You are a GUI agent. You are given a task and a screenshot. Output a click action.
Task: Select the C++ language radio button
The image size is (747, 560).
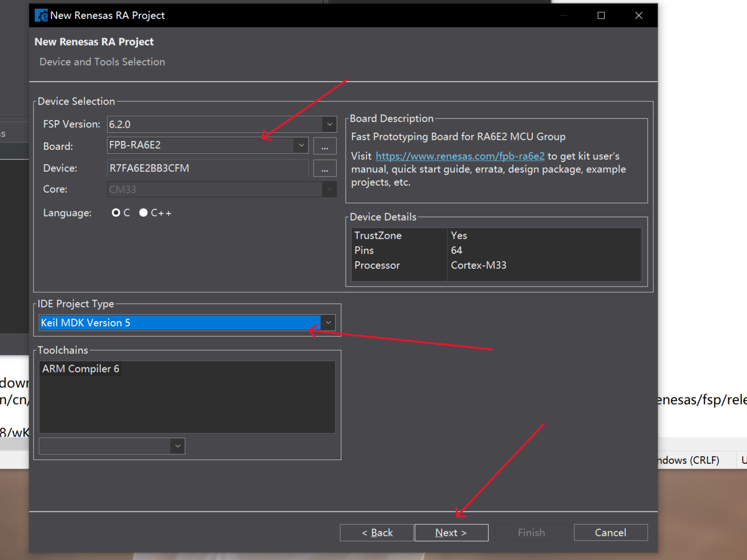coord(144,213)
